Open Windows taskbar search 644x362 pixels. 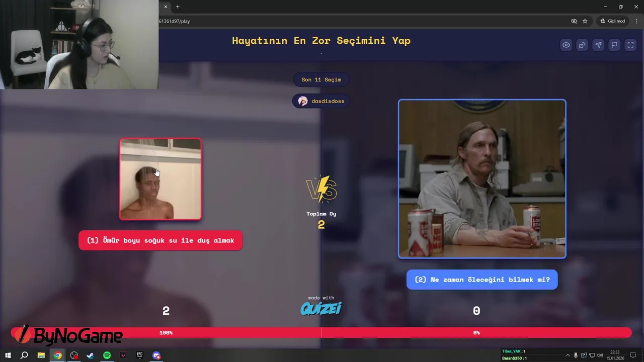coord(24,355)
